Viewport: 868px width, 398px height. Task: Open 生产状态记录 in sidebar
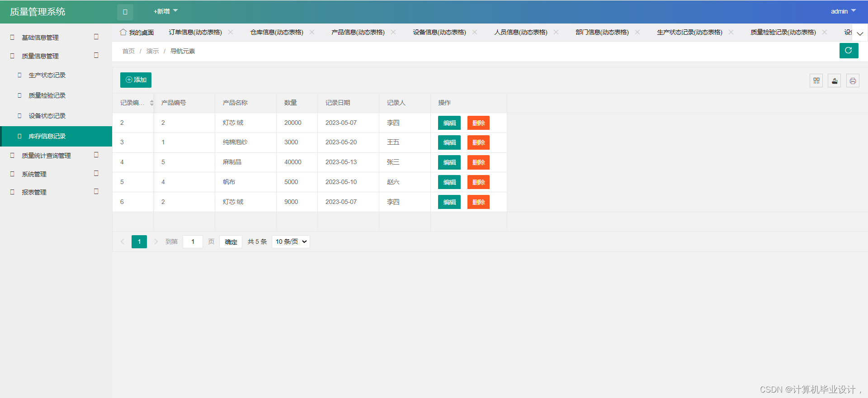click(x=56, y=75)
